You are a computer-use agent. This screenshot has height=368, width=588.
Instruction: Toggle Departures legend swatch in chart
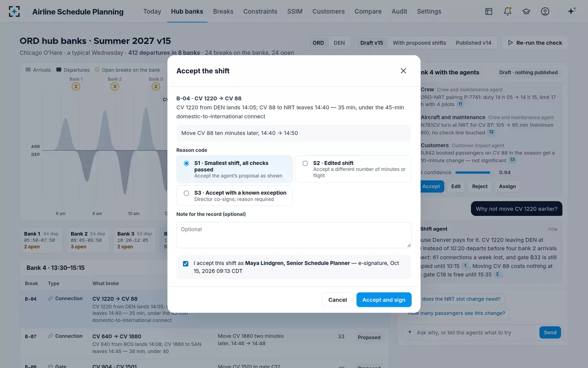pos(59,70)
